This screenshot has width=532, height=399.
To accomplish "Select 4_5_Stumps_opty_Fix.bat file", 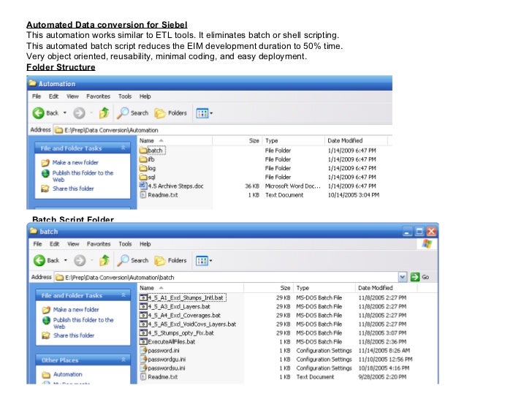I will (x=177, y=332).
